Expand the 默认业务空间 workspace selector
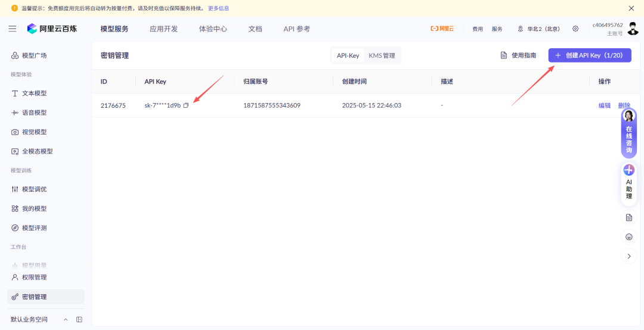The image size is (644, 330). coord(66,319)
